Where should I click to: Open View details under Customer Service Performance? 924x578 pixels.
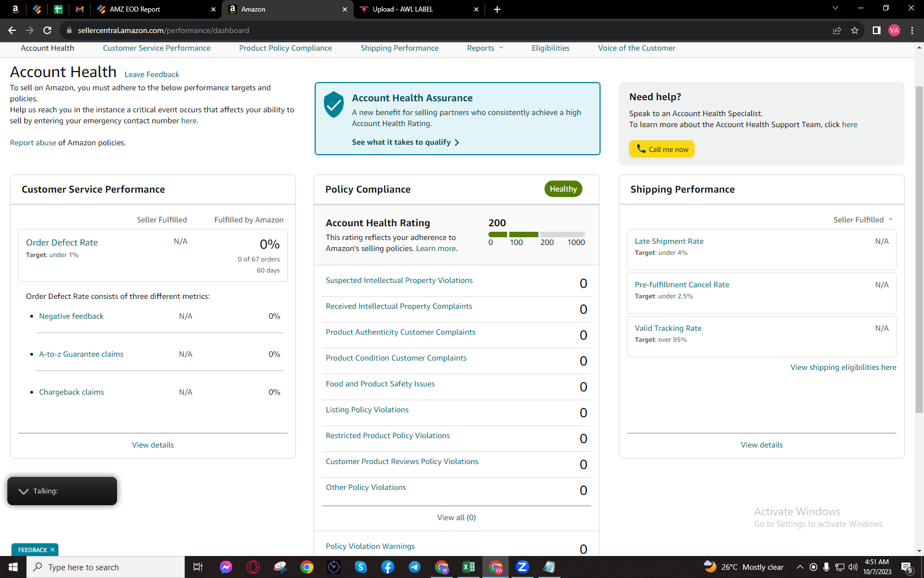pos(153,445)
